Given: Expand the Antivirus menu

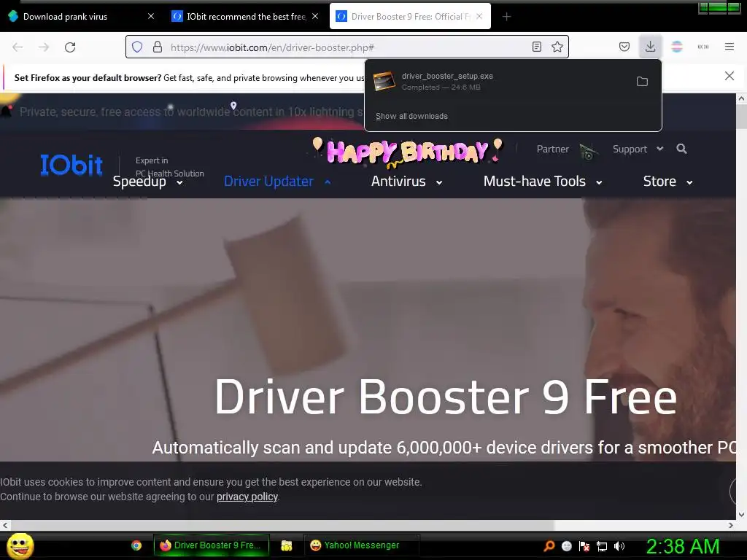Looking at the screenshot, I should coord(407,182).
